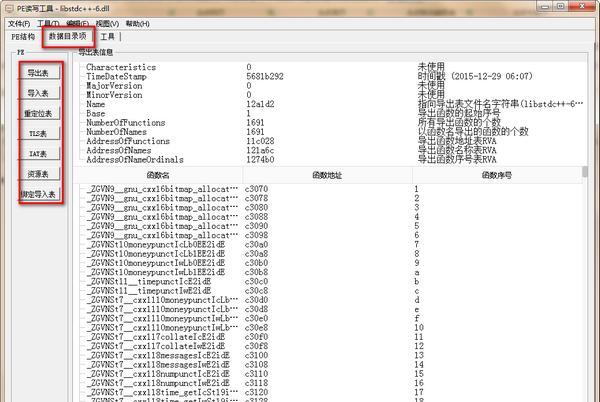Show the 资源表 resource table
The image size is (600, 402).
(x=39, y=174)
